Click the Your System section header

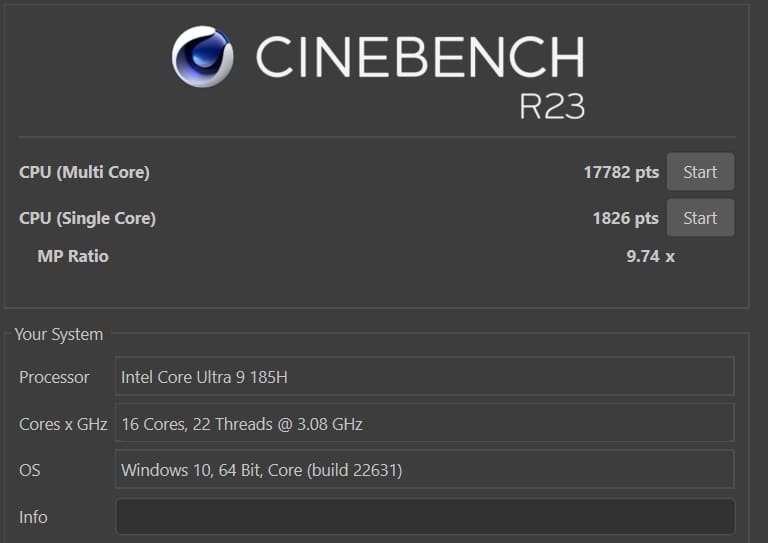coord(58,334)
